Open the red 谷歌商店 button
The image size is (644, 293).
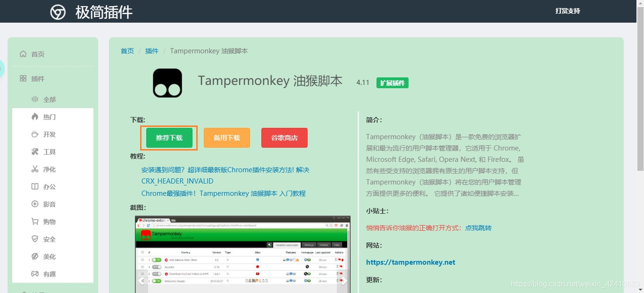(x=284, y=138)
